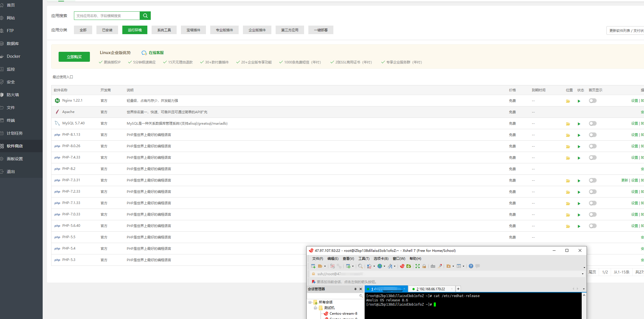644x319 pixels.
Task: Click 设置 link for Nginx 1.22.1
Action: tap(634, 101)
